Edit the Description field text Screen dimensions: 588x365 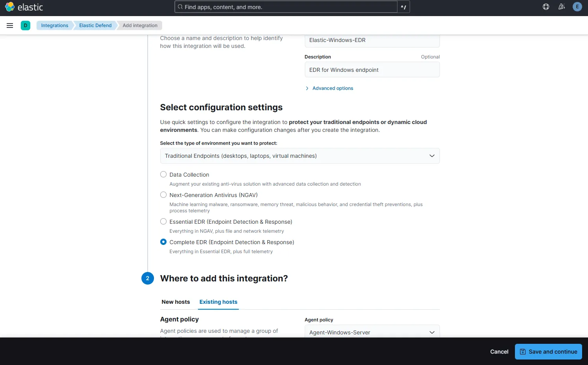click(x=372, y=69)
